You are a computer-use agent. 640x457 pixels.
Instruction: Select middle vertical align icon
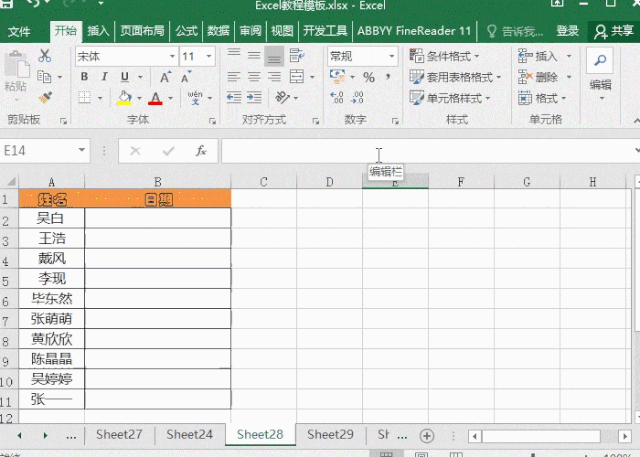pyautogui.click(x=254, y=55)
